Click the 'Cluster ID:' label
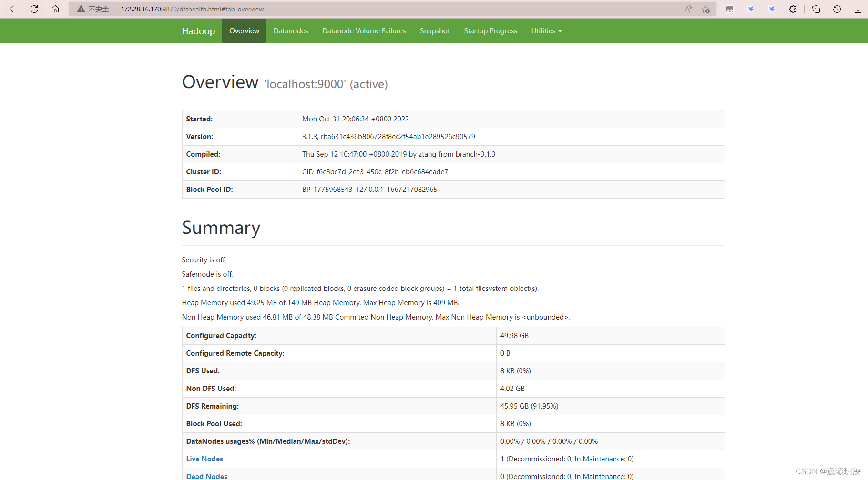Image resolution: width=868 pixels, height=480 pixels. pos(204,172)
